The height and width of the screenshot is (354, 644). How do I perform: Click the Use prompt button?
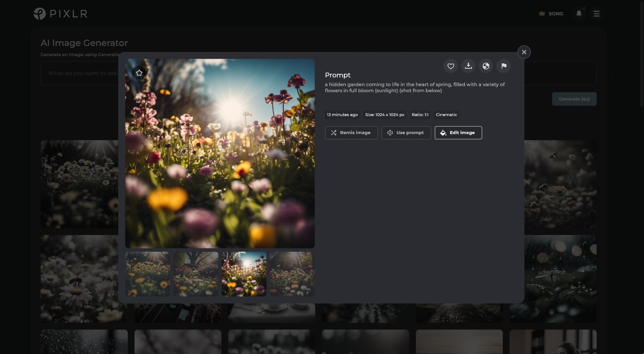click(x=406, y=133)
